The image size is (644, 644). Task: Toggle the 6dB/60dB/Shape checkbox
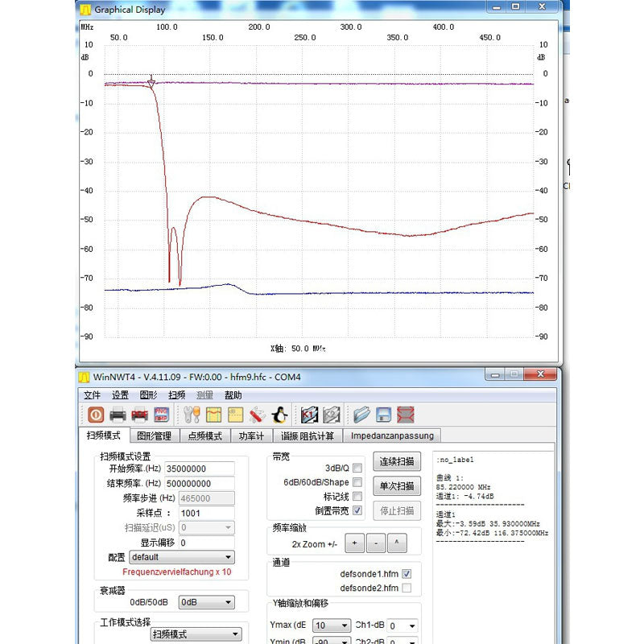(x=357, y=482)
